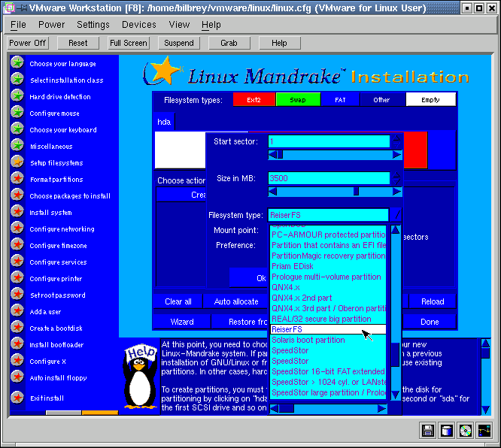
Task: Open the Devices menu
Action: [x=139, y=25]
